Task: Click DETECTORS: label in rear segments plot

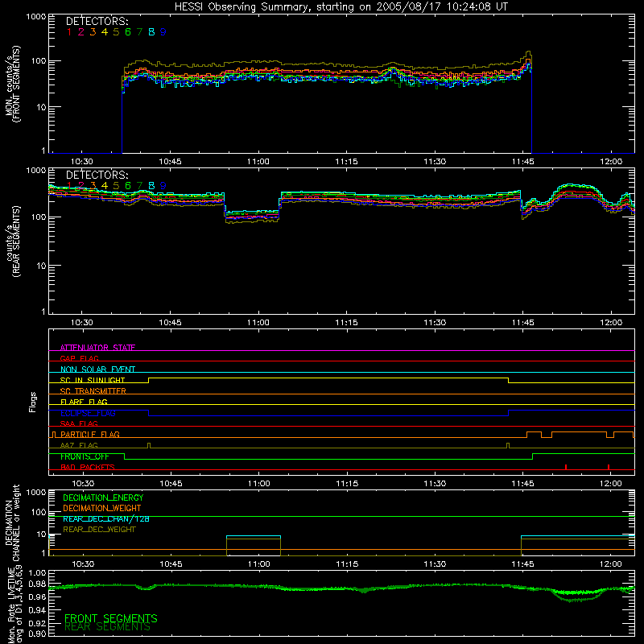Action: coord(97,175)
